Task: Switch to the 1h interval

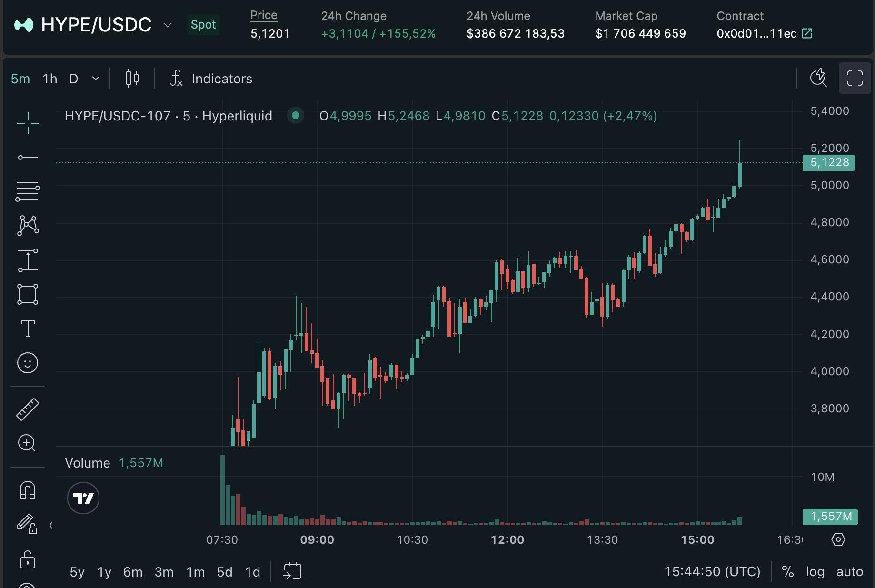Action: point(50,79)
